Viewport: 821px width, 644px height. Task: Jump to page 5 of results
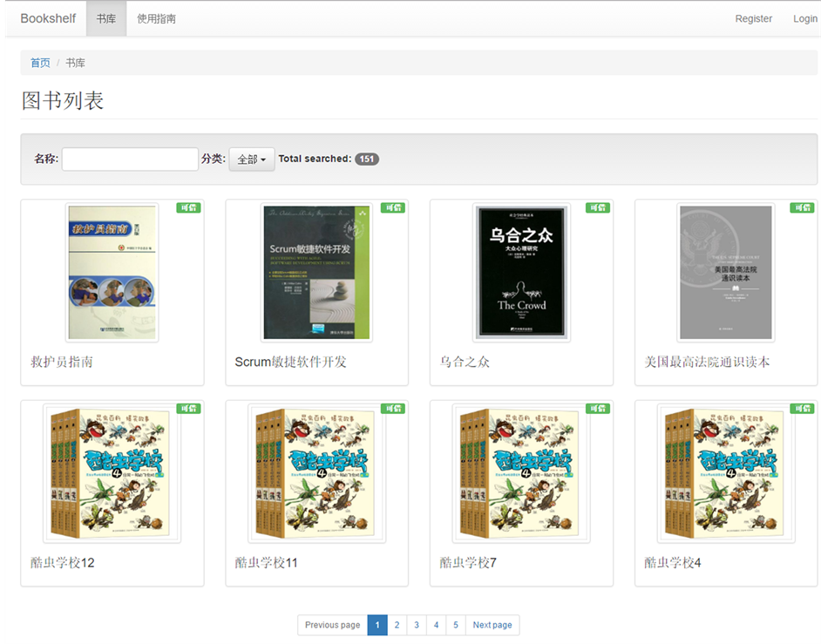tap(455, 625)
